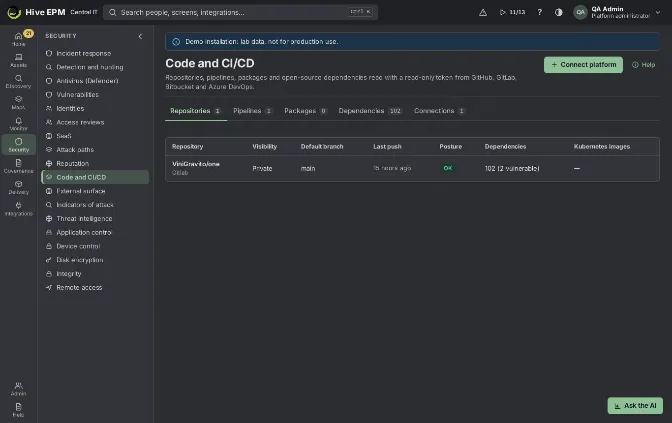Expand the QA Admin account menu chevron
Image resolution: width=672 pixels, height=423 pixels.
pos(658,12)
